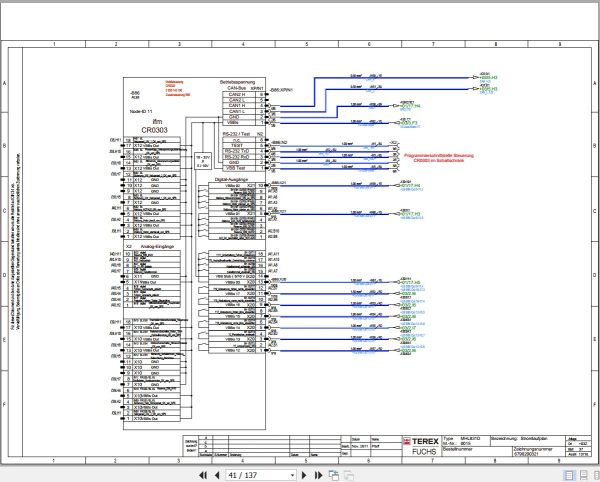This screenshot has width=600, height=482.
Task: Click the TEREX logo in title block
Action: [x=421, y=441]
